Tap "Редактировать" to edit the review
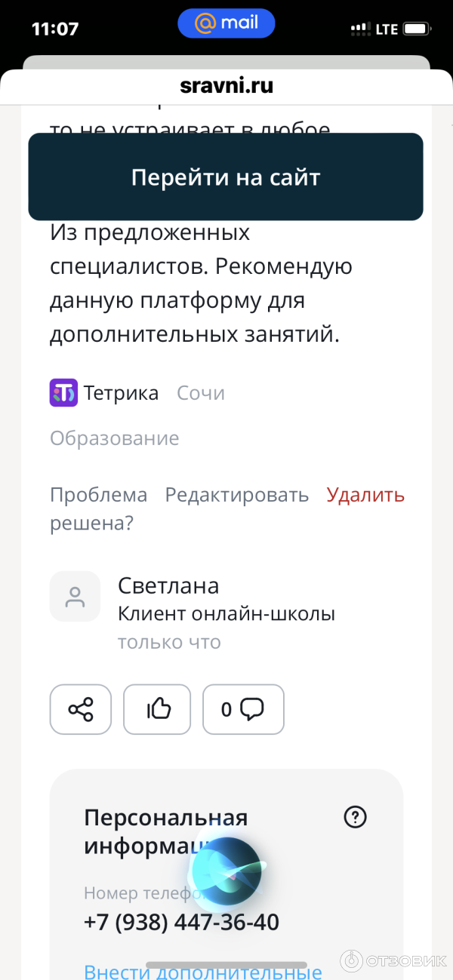 237,495
